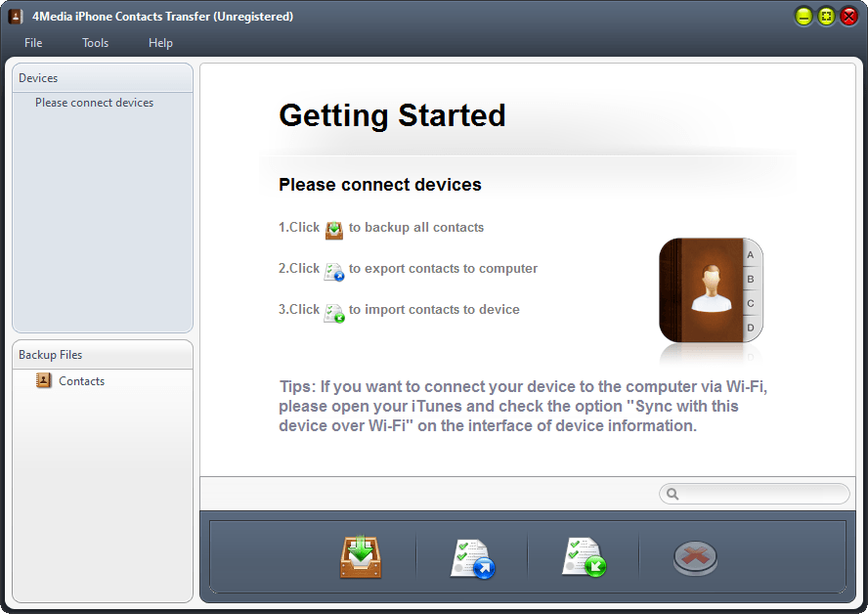Click the large address book image
The height and width of the screenshot is (614, 868).
pyautogui.click(x=711, y=290)
